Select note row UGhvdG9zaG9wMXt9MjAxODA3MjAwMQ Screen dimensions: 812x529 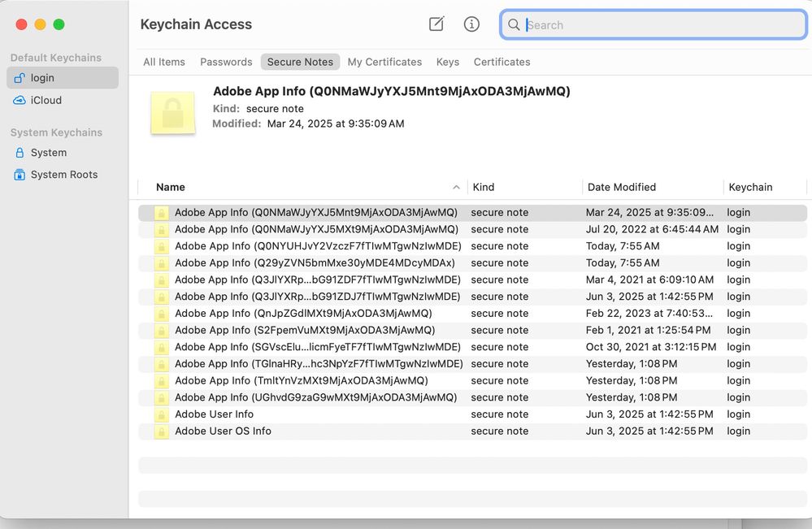[472, 397]
